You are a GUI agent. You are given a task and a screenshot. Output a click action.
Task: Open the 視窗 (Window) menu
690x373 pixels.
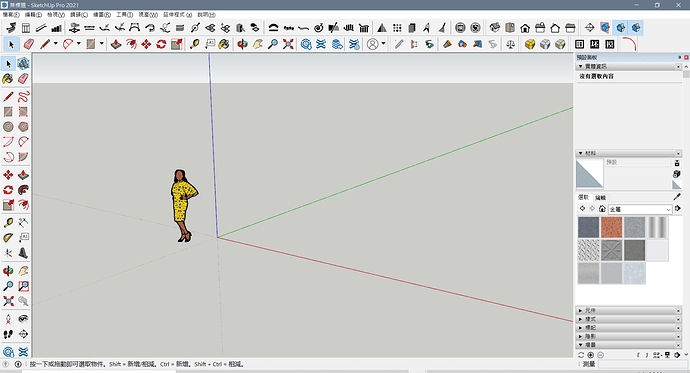[x=148, y=15]
